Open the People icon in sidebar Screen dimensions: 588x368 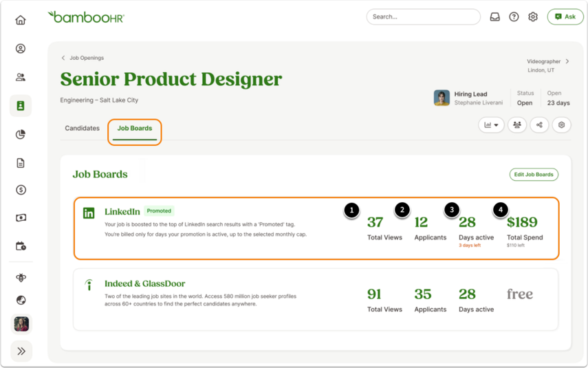click(x=21, y=77)
